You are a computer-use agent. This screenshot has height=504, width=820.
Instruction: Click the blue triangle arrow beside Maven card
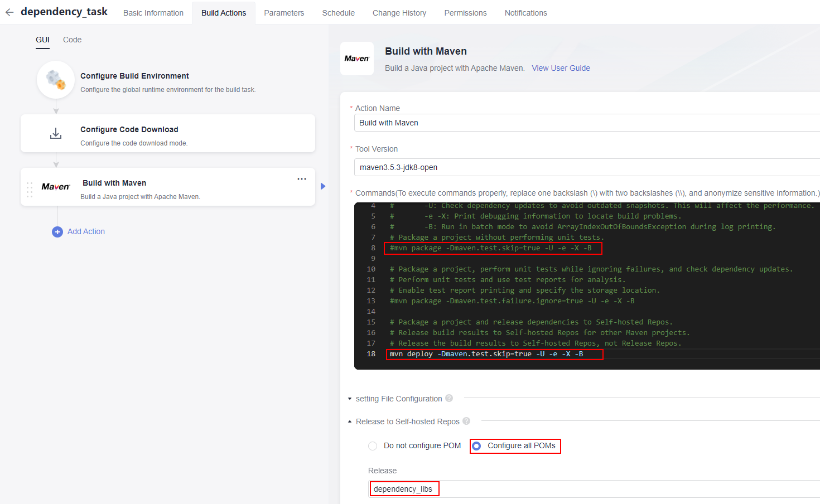(x=323, y=186)
